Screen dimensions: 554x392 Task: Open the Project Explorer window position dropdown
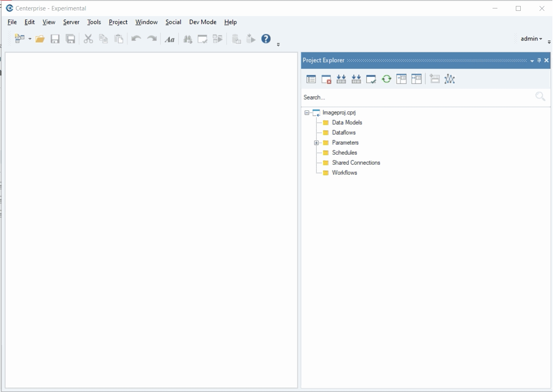(532, 61)
